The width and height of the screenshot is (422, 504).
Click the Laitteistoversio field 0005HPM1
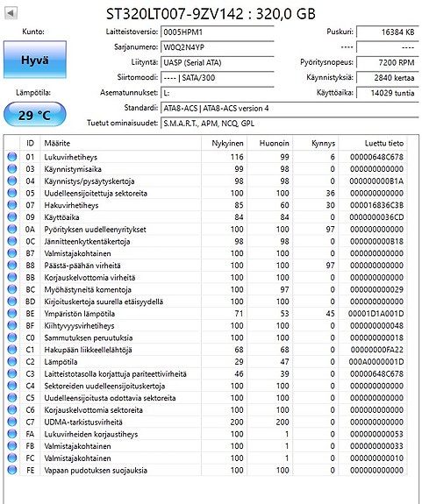tap(217, 32)
